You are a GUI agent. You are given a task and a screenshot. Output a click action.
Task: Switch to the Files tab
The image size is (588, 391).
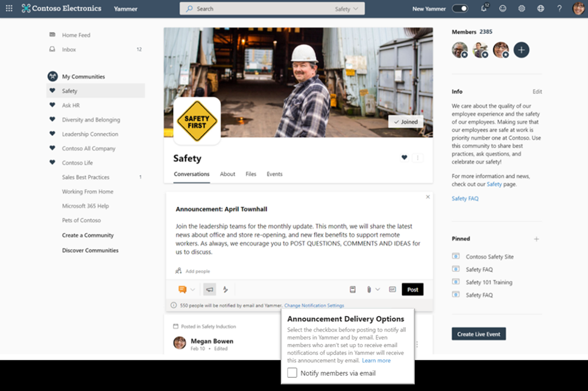tap(251, 174)
